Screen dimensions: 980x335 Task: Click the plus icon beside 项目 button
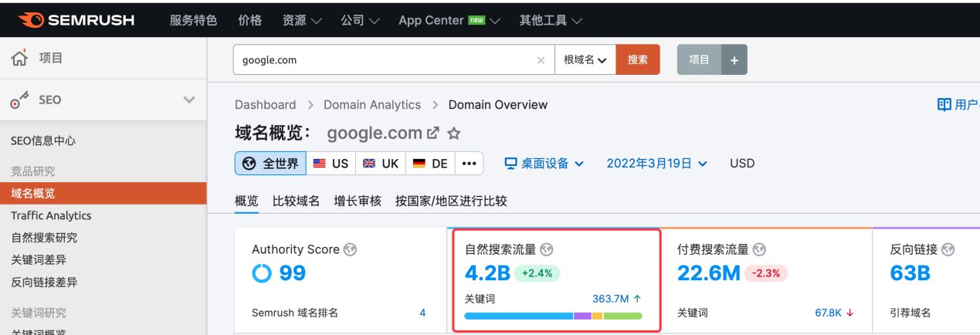click(734, 59)
